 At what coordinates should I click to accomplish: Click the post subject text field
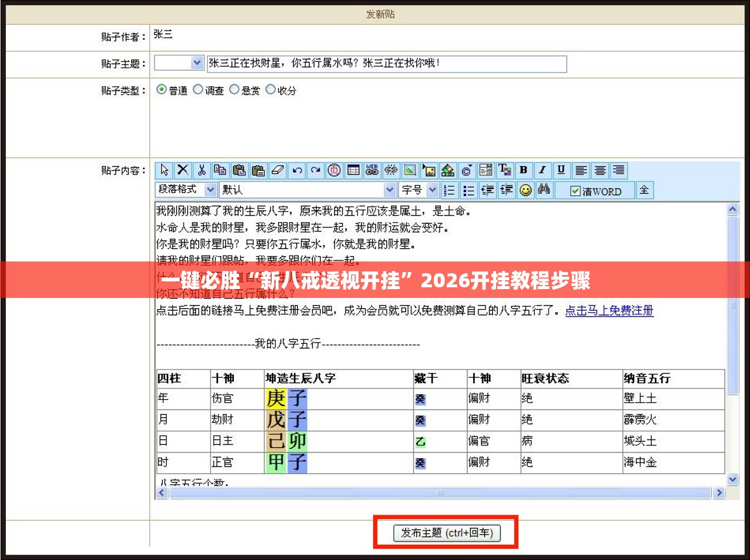[387, 63]
